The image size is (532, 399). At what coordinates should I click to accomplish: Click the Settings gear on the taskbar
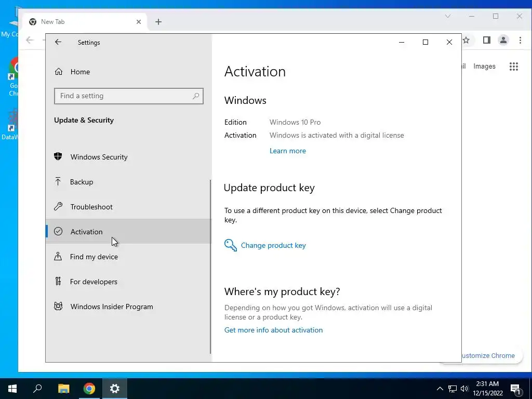coord(115,389)
